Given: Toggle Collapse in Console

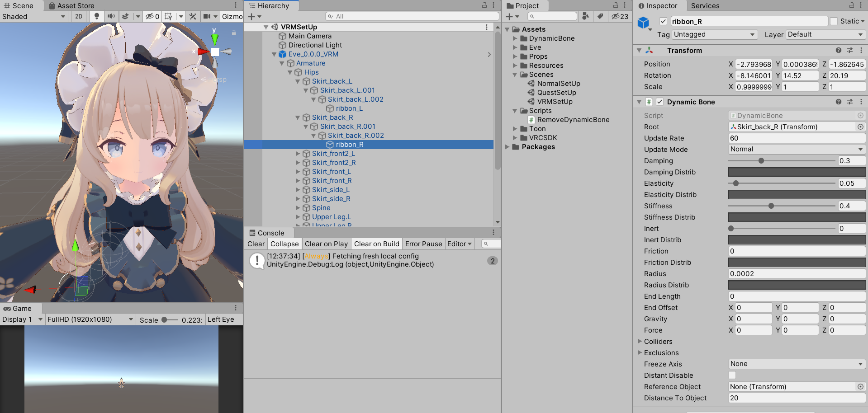Looking at the screenshot, I should [x=285, y=244].
